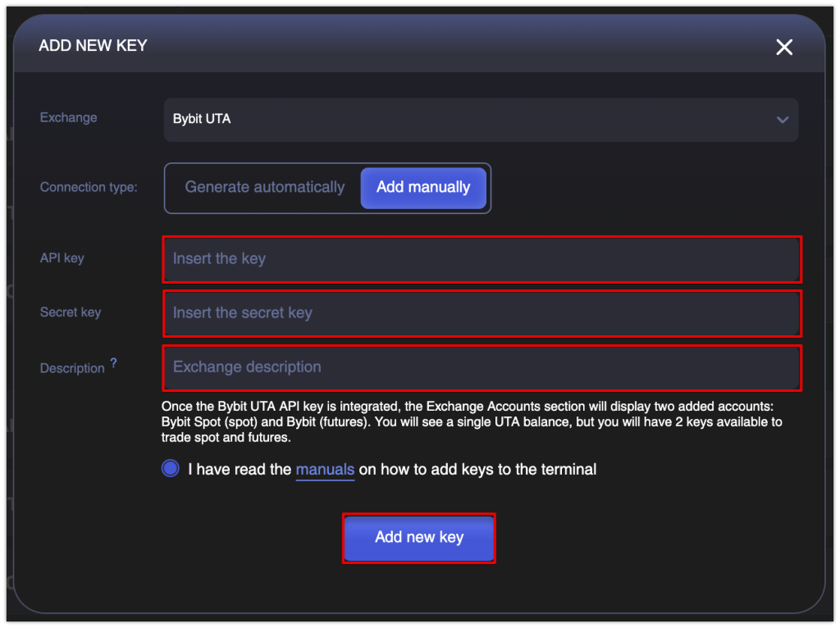The image size is (840, 628).
Task: Click the chevron arrow in Exchange field
Action: (782, 120)
